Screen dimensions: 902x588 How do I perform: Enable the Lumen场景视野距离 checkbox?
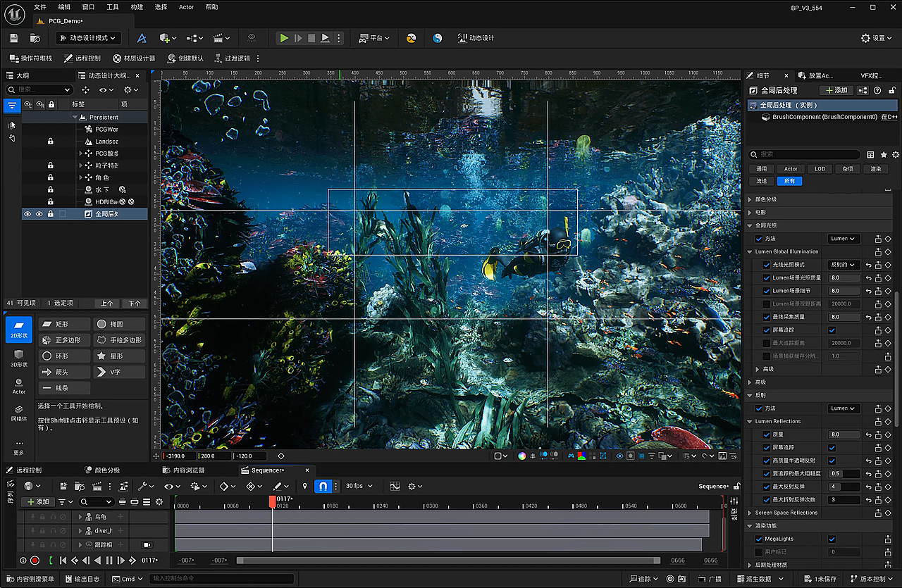(766, 304)
